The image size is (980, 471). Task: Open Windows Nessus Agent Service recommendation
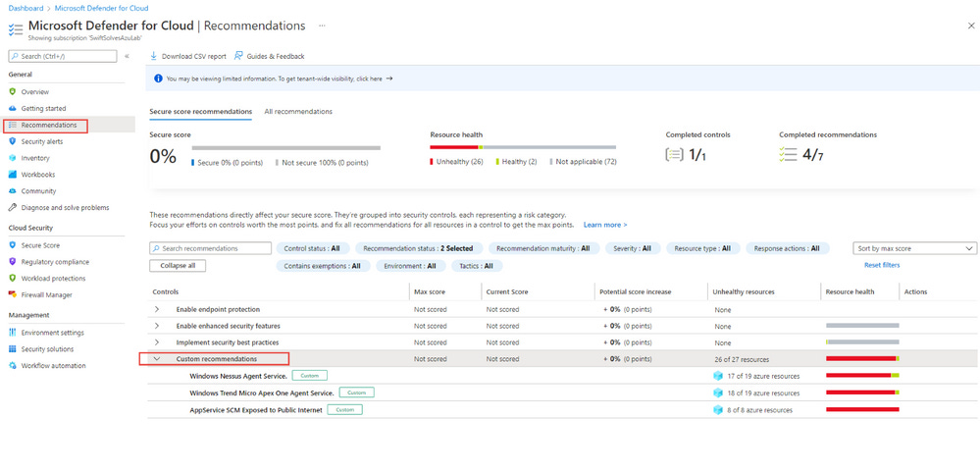(238, 376)
